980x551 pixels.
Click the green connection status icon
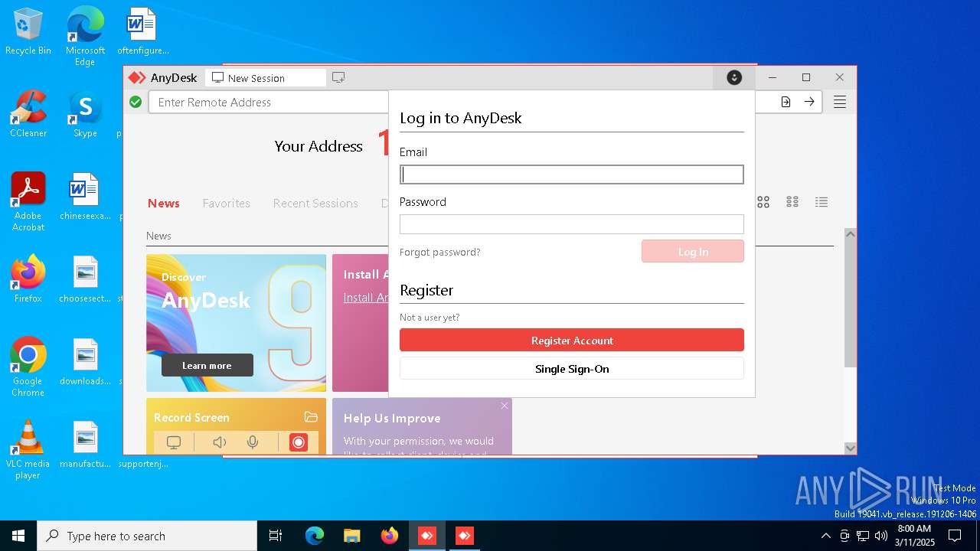point(136,102)
